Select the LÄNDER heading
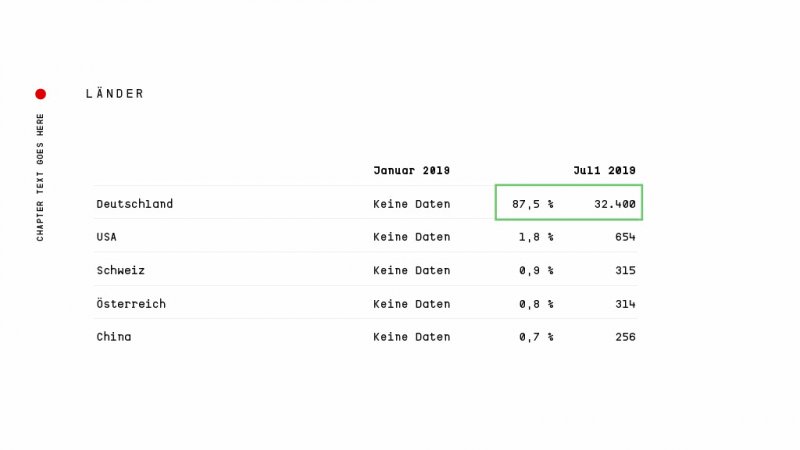The width and height of the screenshot is (800, 450). click(115, 94)
